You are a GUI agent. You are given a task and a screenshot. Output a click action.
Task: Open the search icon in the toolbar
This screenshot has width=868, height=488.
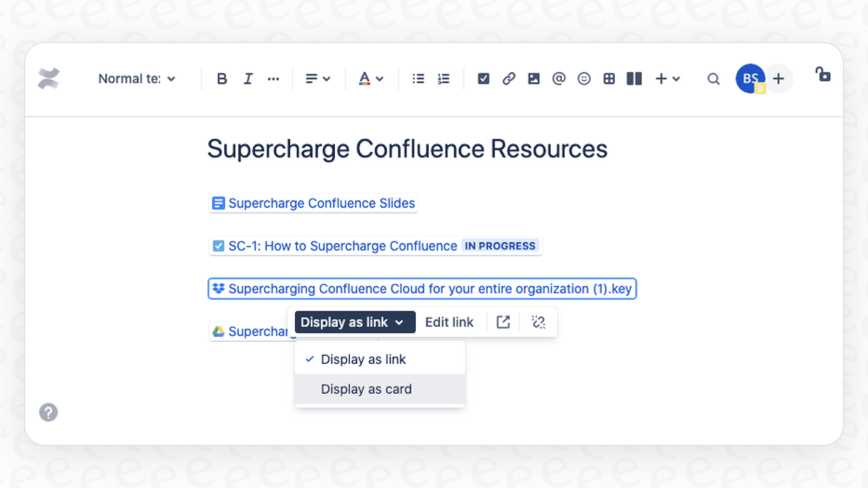click(713, 78)
